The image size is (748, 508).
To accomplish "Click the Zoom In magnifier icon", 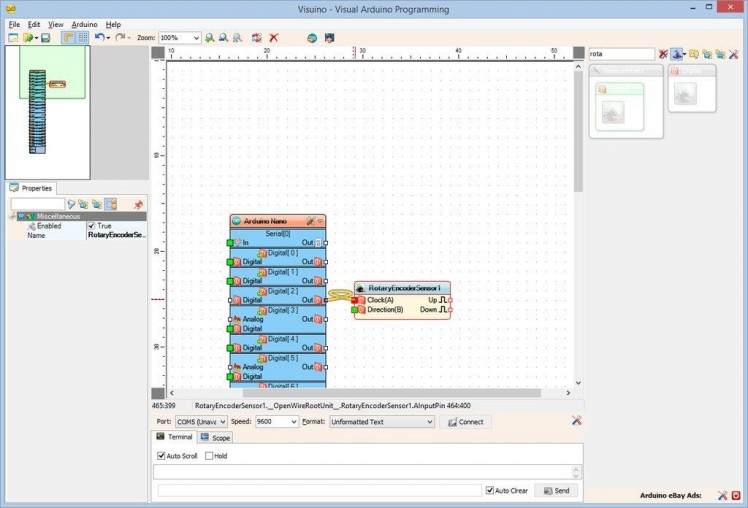I will tap(209, 38).
